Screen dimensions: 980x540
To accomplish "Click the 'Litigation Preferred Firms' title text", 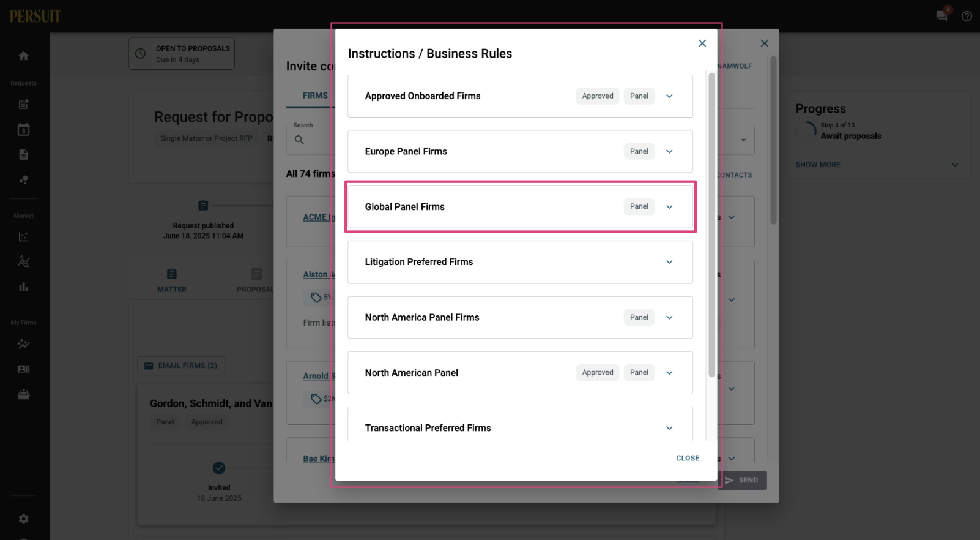I will point(419,262).
